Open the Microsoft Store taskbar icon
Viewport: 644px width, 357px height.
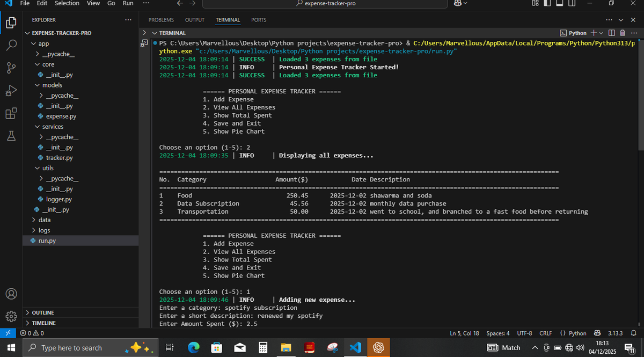[217, 348]
